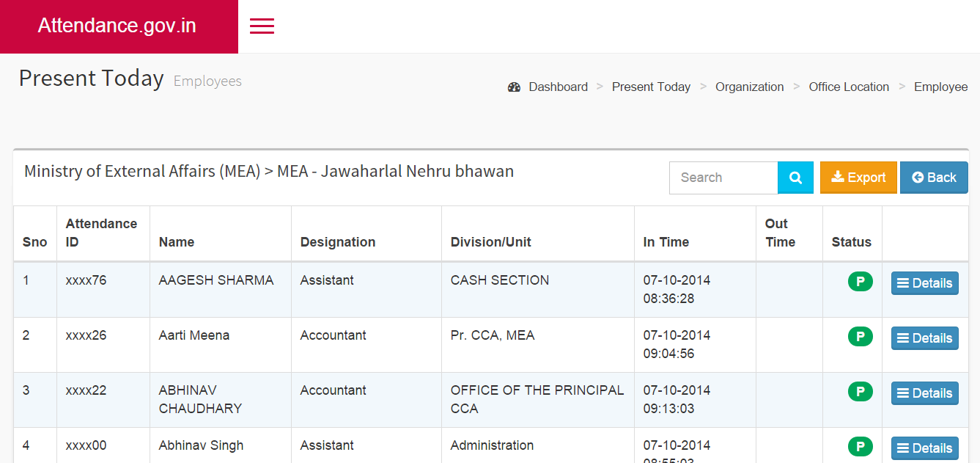Open Details for Aarti Meena

(x=925, y=338)
